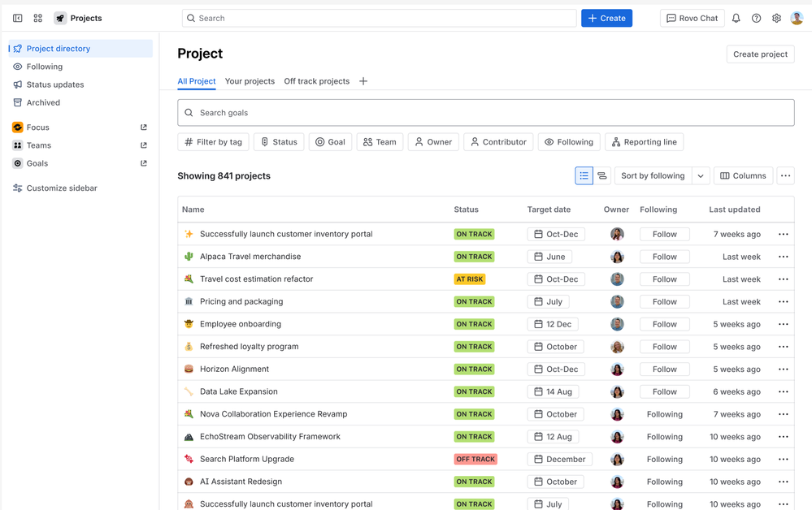Click the external link icon next to Focus
Image resolution: width=812 pixels, height=510 pixels.
click(x=143, y=127)
